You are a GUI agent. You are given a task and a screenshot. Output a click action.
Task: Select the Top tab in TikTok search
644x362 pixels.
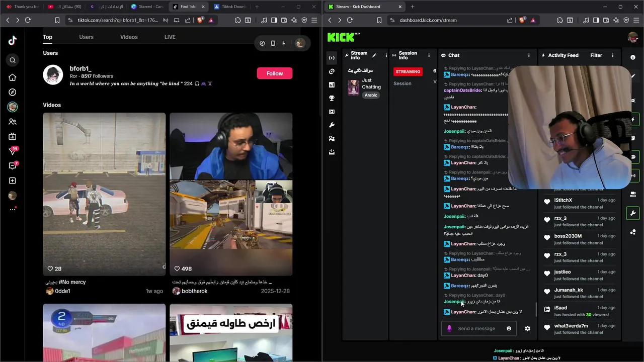pyautogui.click(x=47, y=37)
